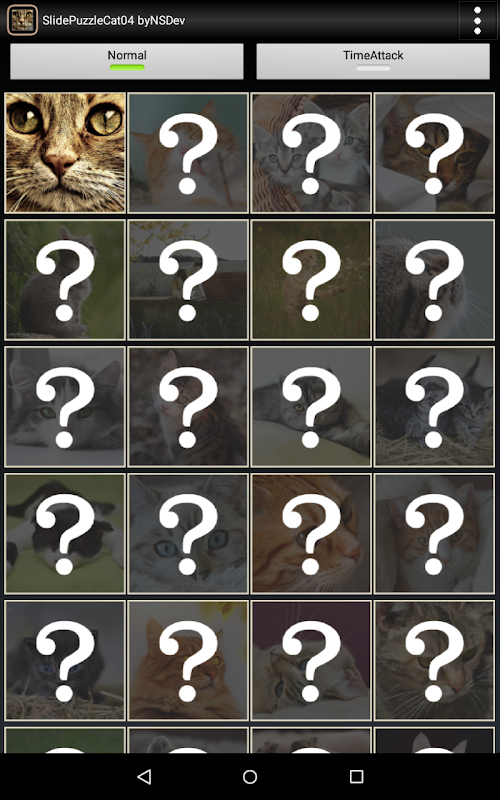Enable TimeAttack mode toggle

[x=373, y=61]
